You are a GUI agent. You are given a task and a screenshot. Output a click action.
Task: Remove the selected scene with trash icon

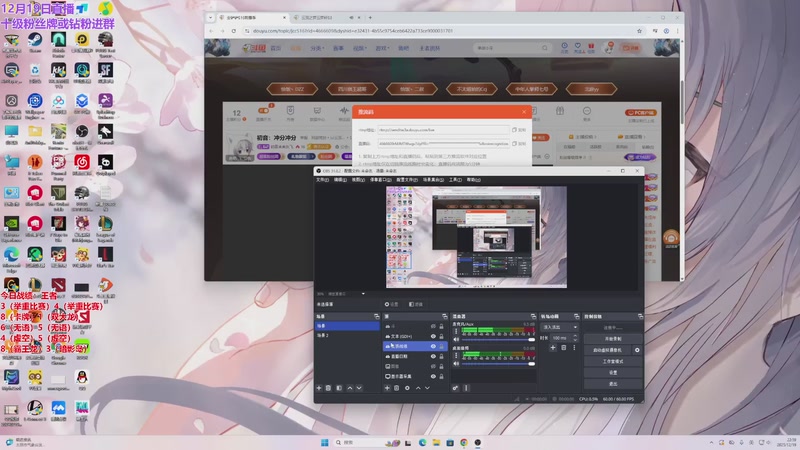coord(329,388)
